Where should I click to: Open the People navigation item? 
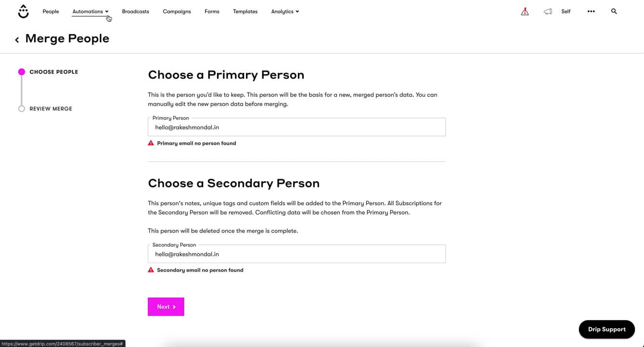tap(51, 12)
